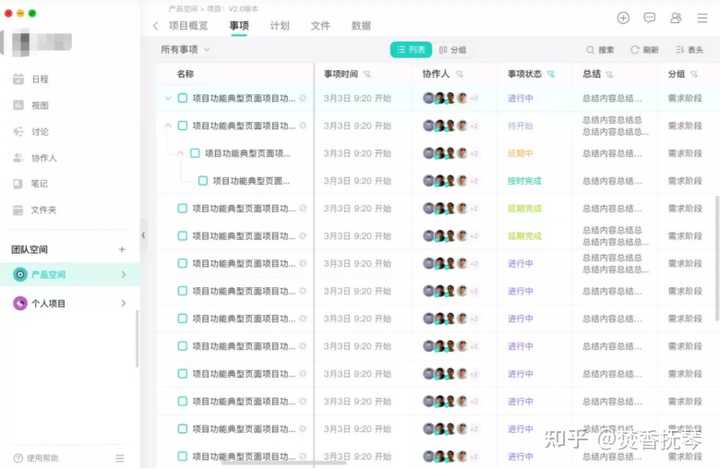This screenshot has width=720, height=469.
Task: Click the 表头 header settings icon
Action: pos(680,50)
